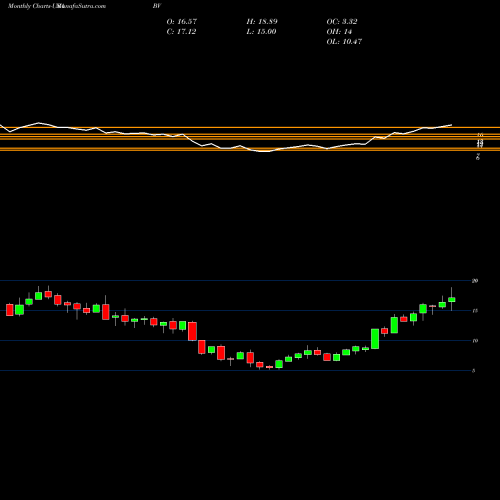Click the OL: 10.47 reading

click(344, 41)
